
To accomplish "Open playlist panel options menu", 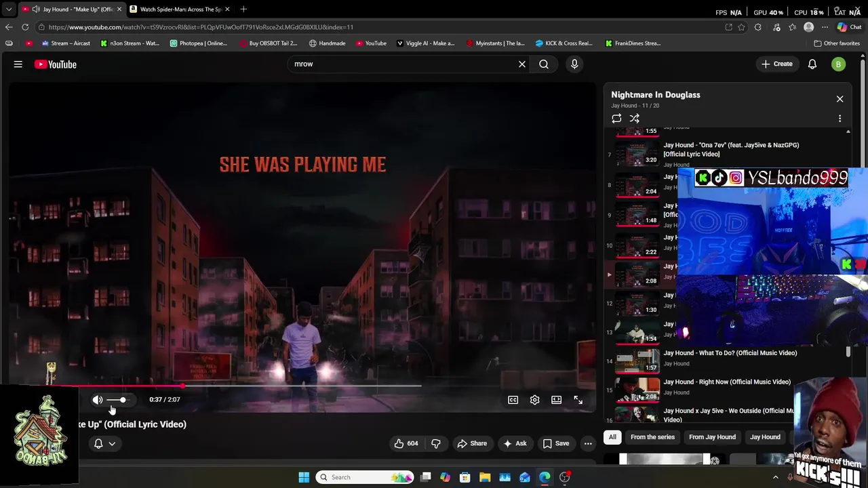I will pos(840,119).
